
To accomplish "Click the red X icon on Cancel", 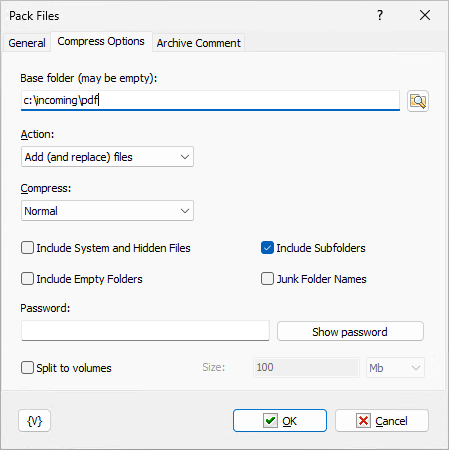I will click(363, 421).
